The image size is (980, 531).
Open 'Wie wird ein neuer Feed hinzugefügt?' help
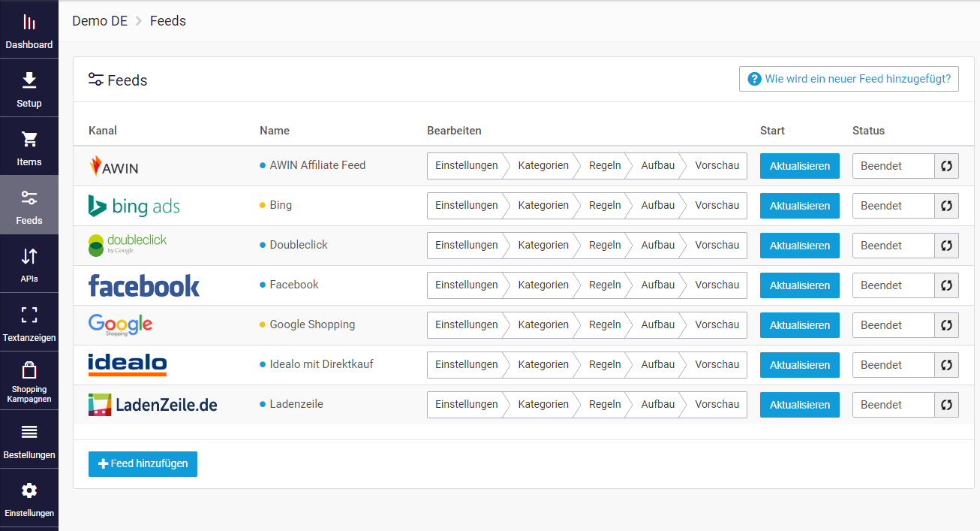(x=849, y=79)
